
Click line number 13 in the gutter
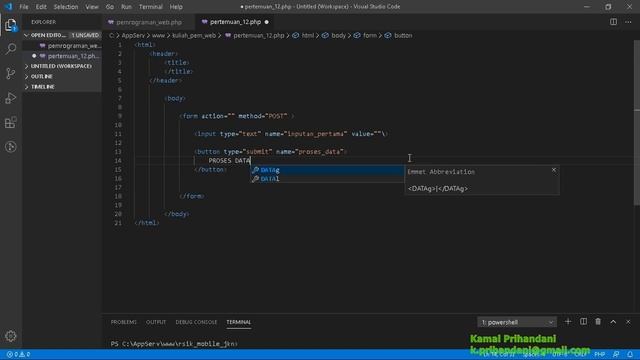pos(118,151)
